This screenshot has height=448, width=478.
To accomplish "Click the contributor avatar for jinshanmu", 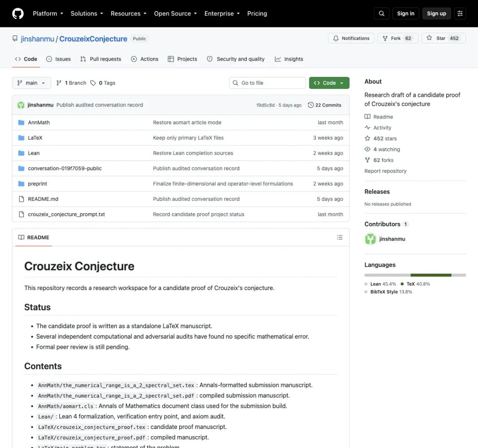I will coord(370,239).
